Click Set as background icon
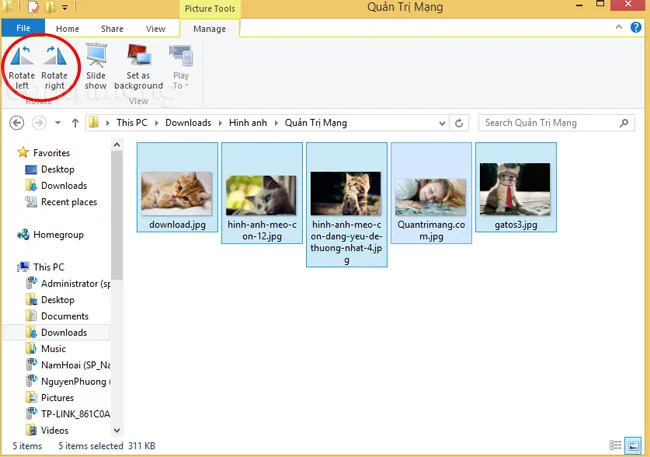Viewport: 650px width, 457px height. pyautogui.click(x=138, y=66)
